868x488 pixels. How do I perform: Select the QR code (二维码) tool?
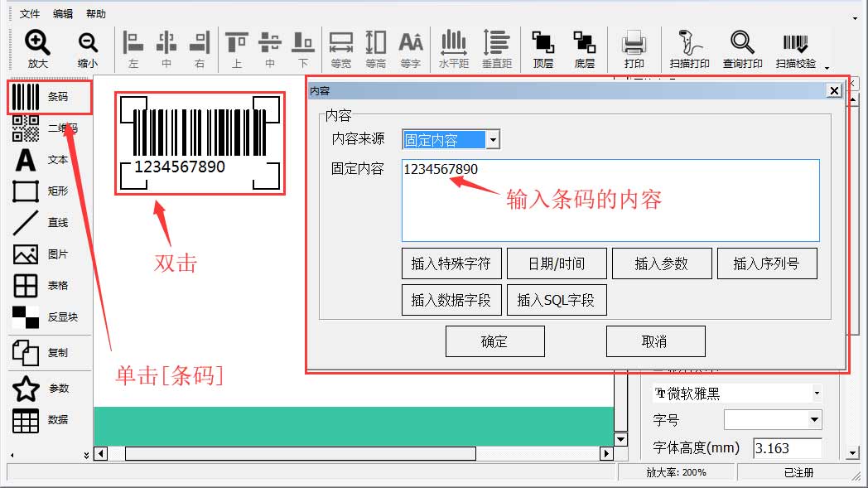26,128
